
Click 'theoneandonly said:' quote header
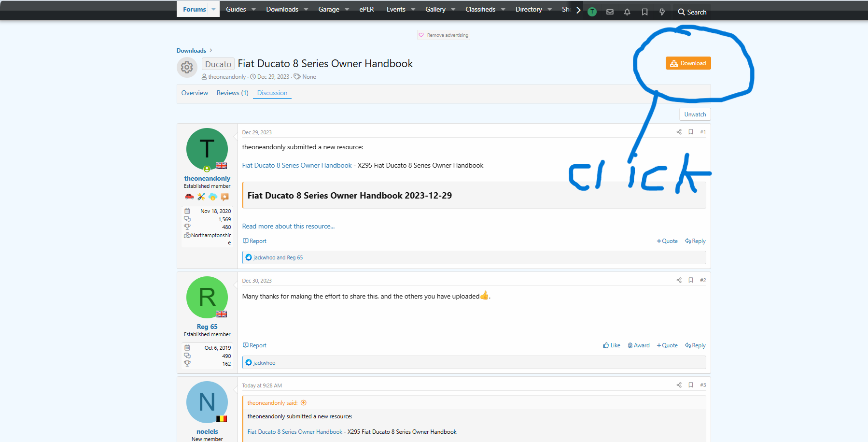point(272,403)
